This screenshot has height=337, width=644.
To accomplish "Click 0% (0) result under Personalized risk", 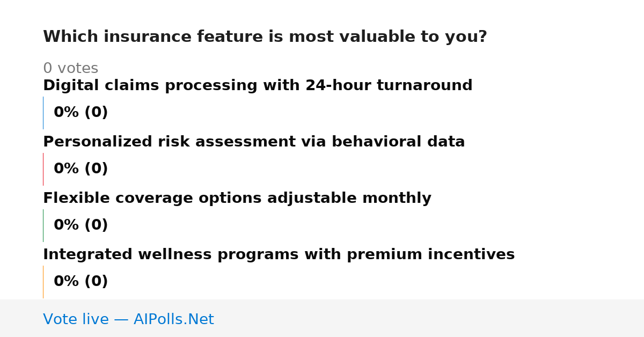I will (x=81, y=169).
